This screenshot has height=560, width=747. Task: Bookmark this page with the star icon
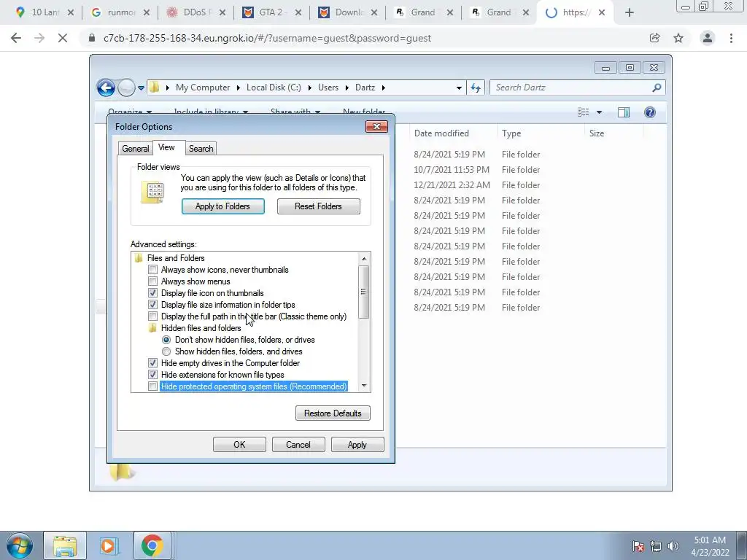click(x=678, y=38)
